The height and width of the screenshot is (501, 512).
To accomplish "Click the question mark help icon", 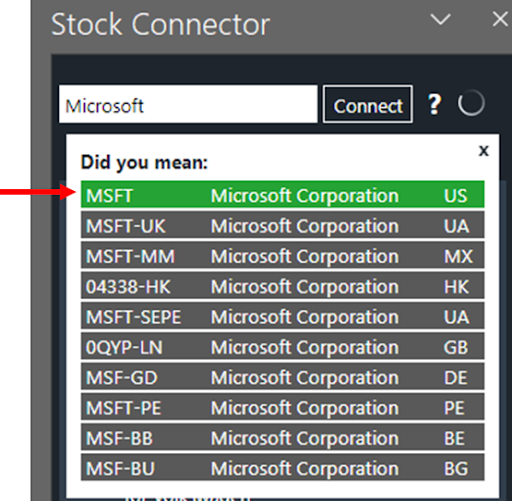I will click(434, 104).
